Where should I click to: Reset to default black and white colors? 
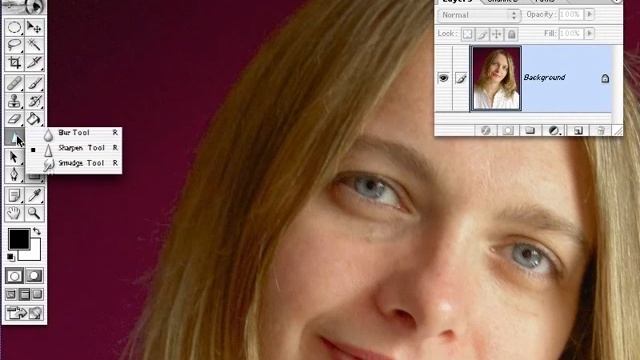point(11,257)
